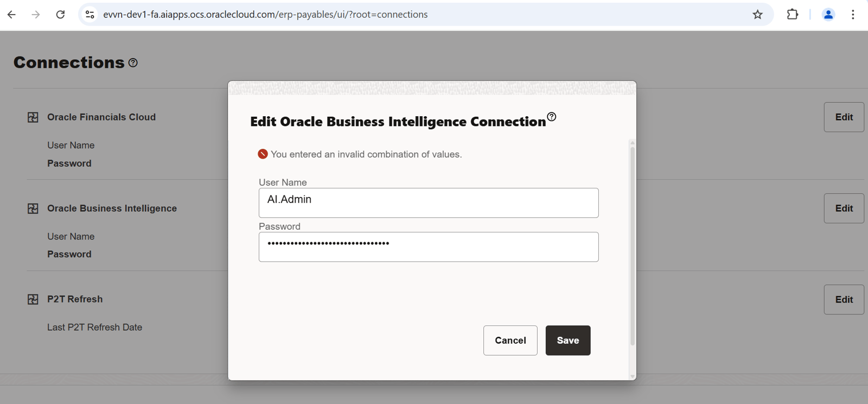The width and height of the screenshot is (868, 404).
Task: Bookmark this page with the star icon
Action: [758, 15]
